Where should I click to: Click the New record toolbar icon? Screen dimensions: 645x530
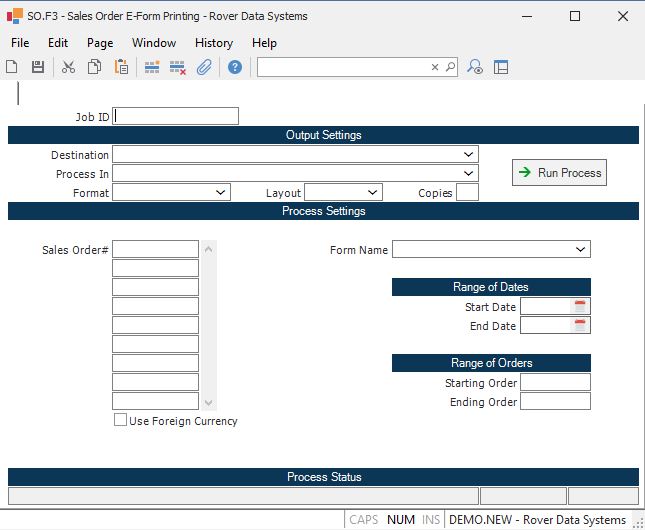12,67
